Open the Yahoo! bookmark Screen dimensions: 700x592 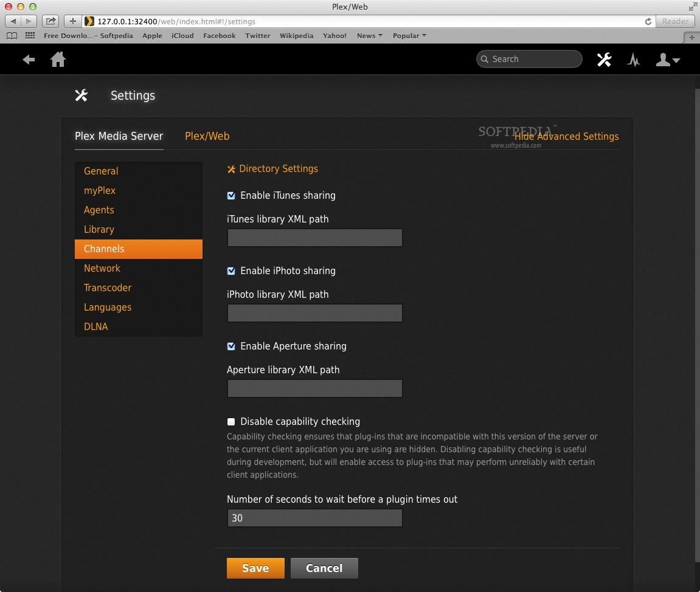[335, 36]
